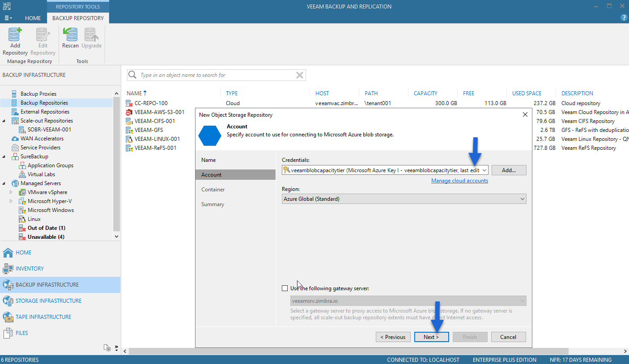Click the Cancel button

pos(509,337)
